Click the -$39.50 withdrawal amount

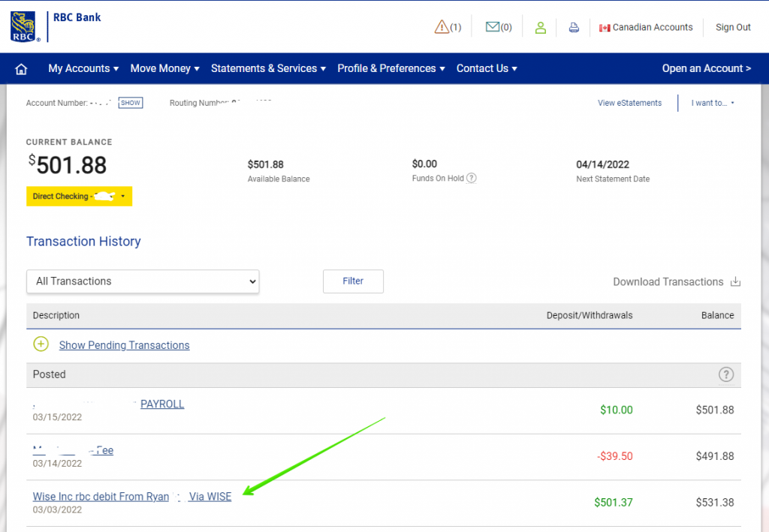[x=614, y=456]
